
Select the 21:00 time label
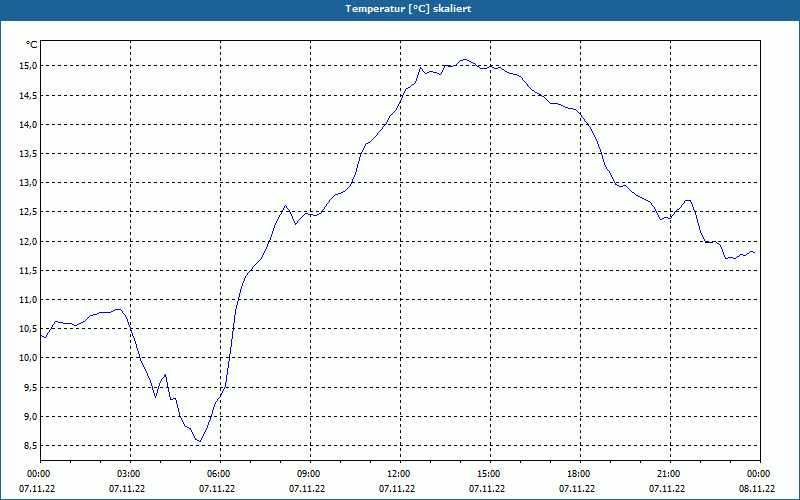pos(670,474)
